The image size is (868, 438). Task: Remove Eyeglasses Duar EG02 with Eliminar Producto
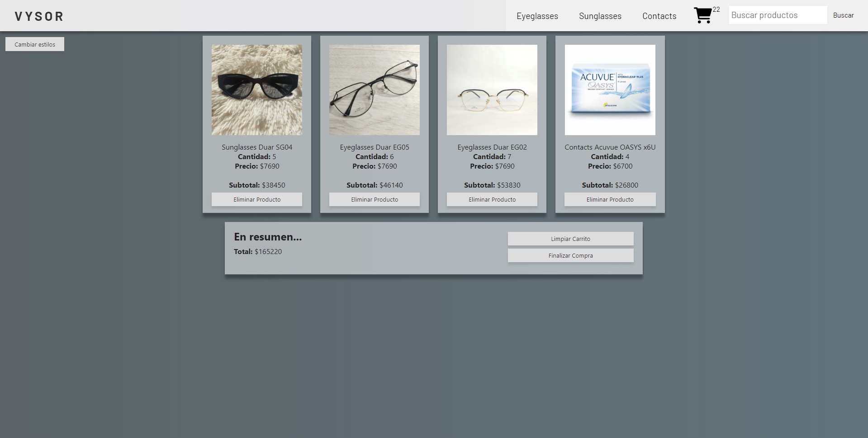pos(492,199)
